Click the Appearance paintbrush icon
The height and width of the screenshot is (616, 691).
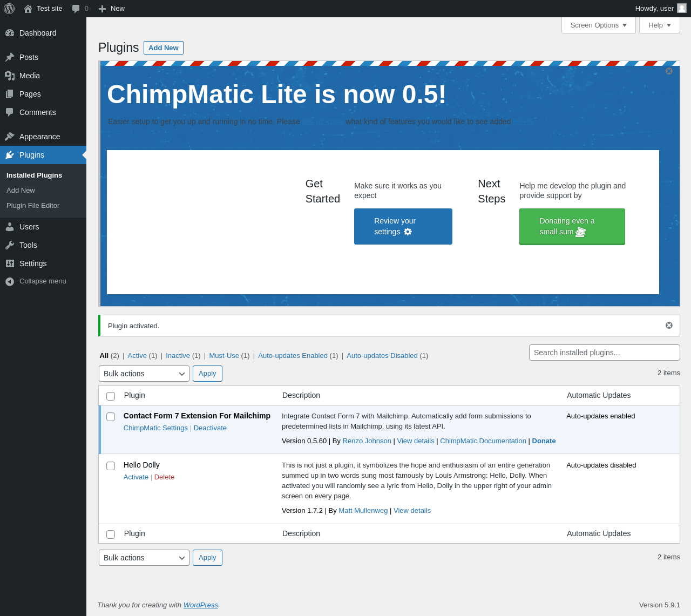(x=10, y=137)
